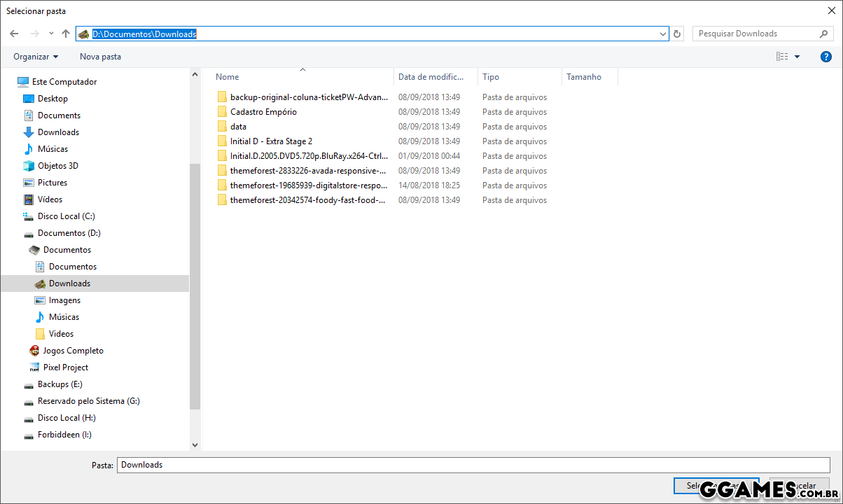Screen dimensions: 843x504
Task: Expand the recent locations dropdown arrow
Action: (51, 34)
